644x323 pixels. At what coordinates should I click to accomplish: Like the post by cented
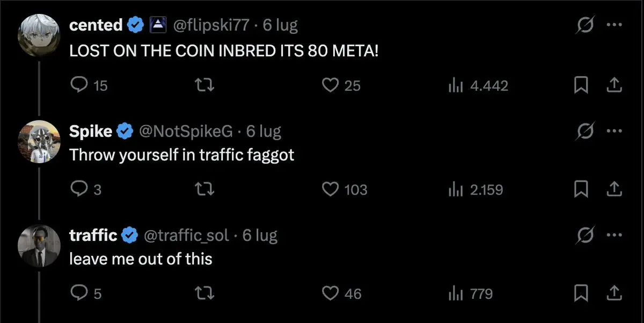[341, 85]
